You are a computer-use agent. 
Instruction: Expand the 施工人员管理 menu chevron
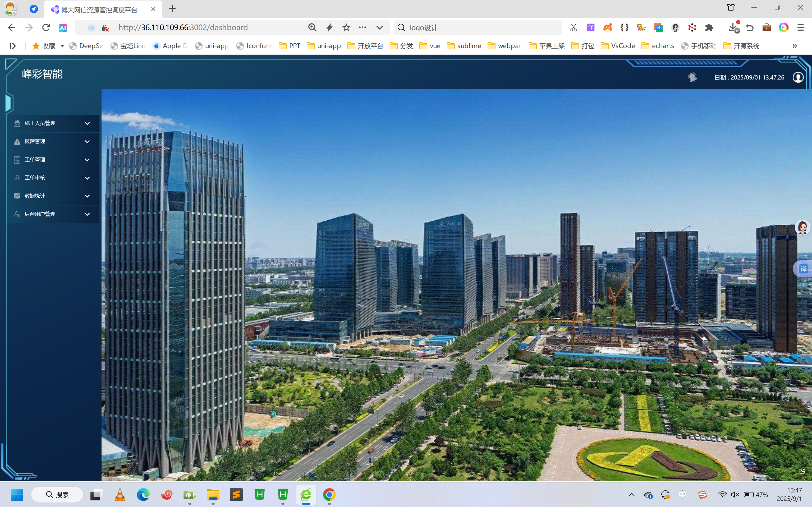pyautogui.click(x=87, y=123)
